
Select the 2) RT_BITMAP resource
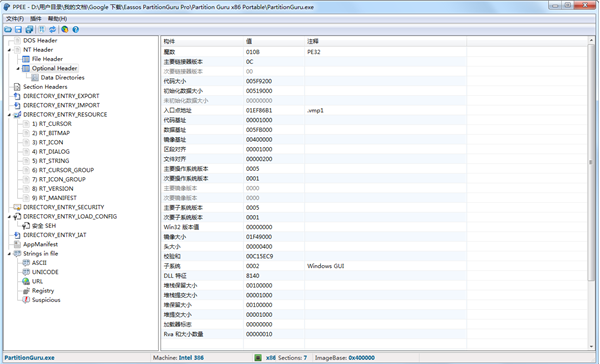point(51,133)
